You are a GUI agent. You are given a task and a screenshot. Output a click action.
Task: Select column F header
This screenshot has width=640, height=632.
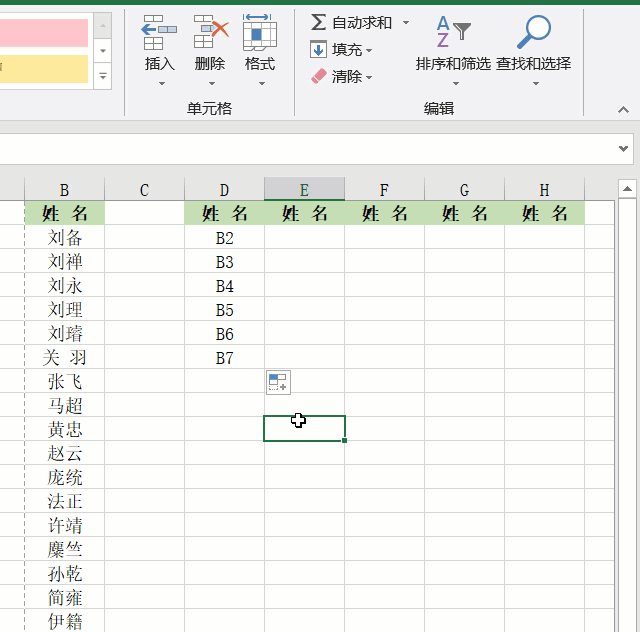(384, 190)
